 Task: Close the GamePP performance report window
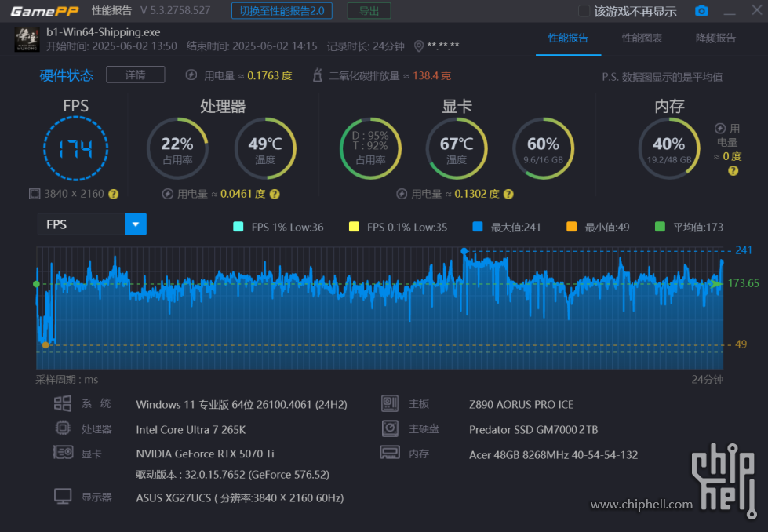pyautogui.click(x=757, y=10)
